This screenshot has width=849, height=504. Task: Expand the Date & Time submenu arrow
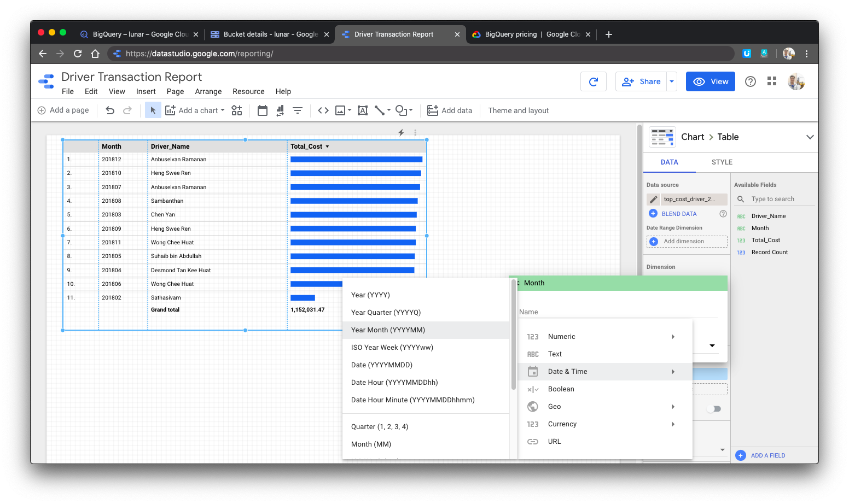pyautogui.click(x=673, y=371)
